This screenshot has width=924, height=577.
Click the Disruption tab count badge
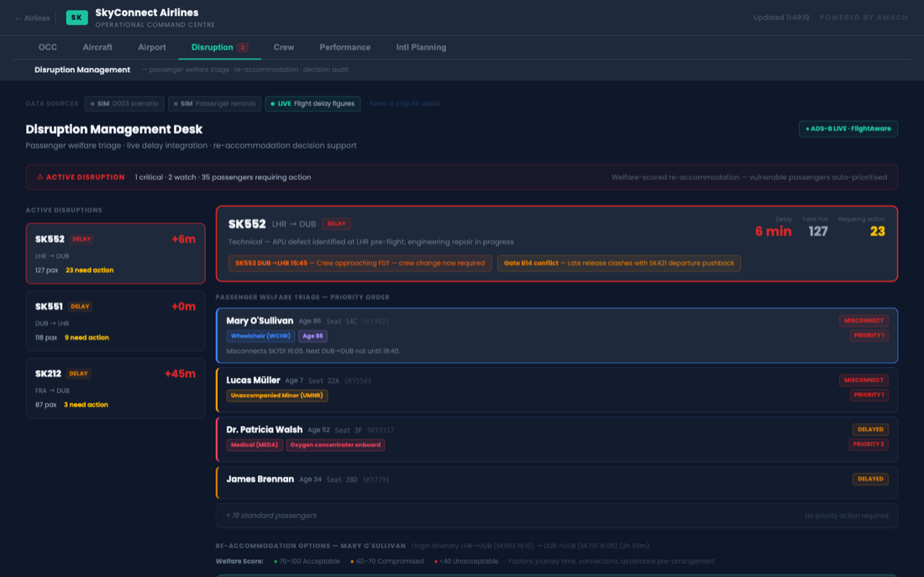[x=242, y=48]
